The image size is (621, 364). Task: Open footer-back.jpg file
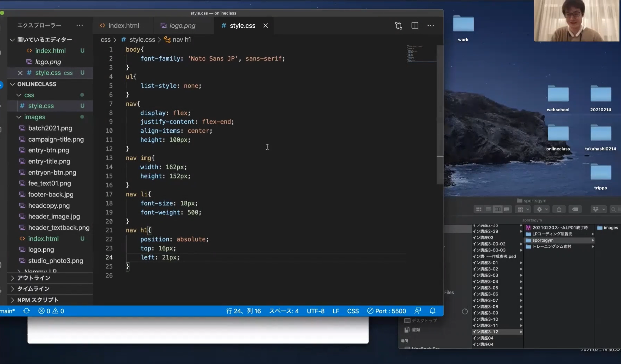coord(51,194)
